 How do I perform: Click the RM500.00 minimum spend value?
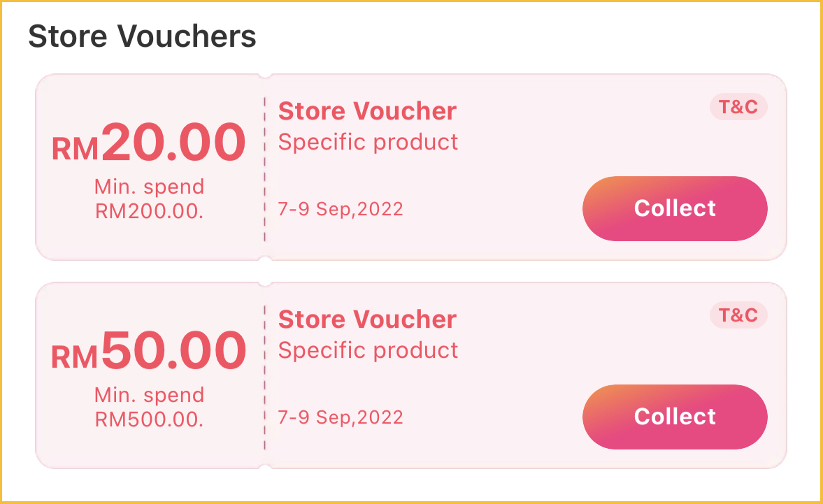(149, 419)
